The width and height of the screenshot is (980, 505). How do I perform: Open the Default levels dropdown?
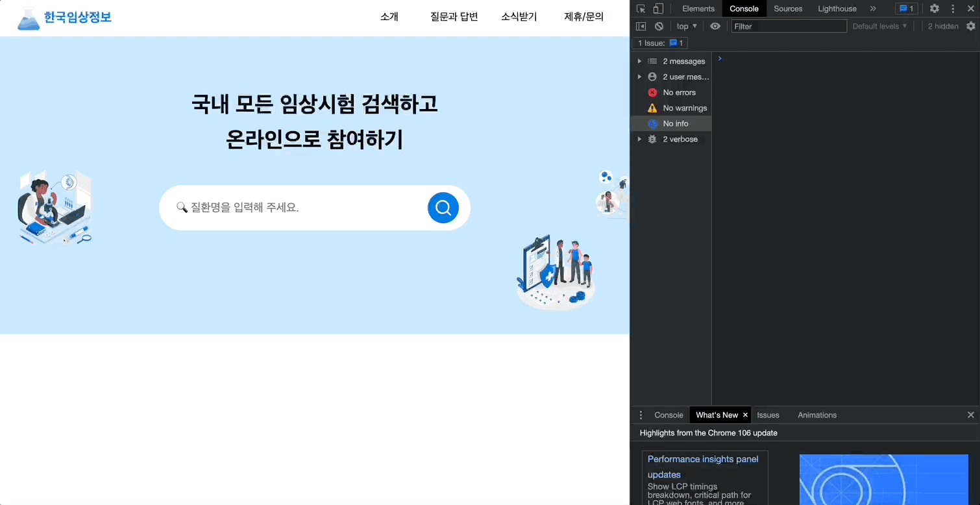879,26
